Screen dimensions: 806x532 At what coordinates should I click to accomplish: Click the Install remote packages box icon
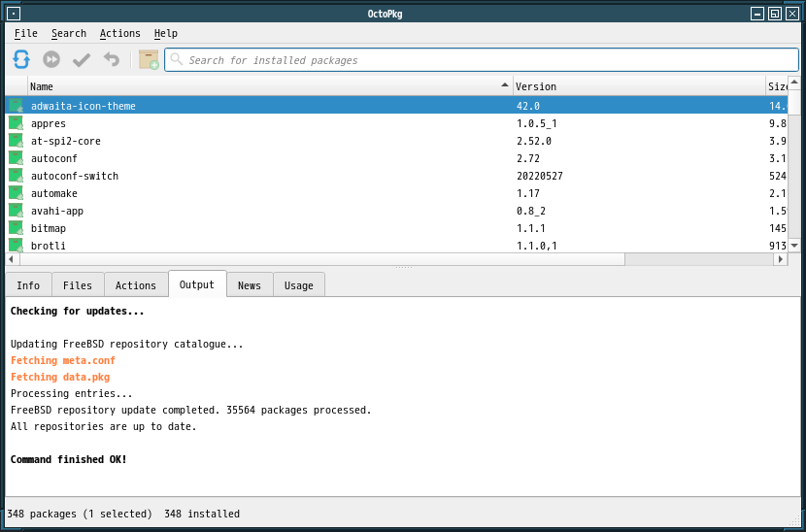click(149, 60)
